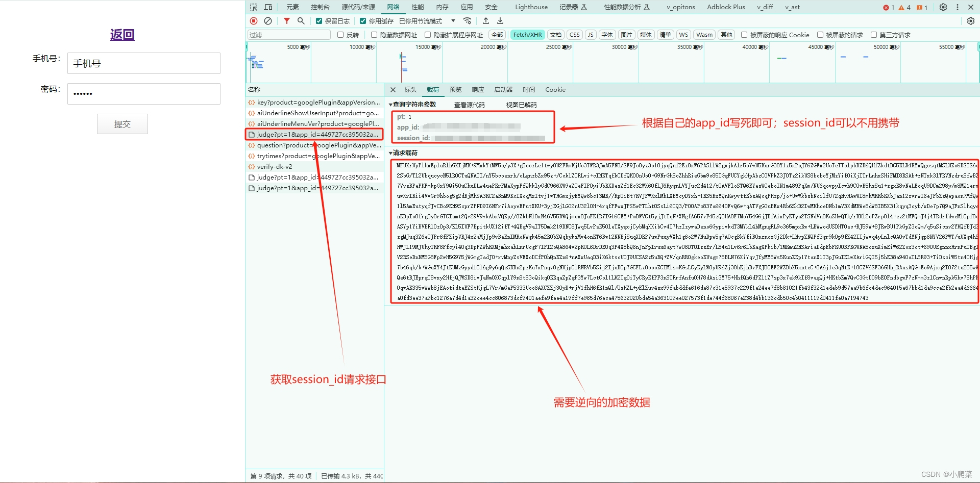Image resolution: width=980 pixels, height=483 pixels.
Task: Switch to the 响应 tab
Action: tap(478, 90)
